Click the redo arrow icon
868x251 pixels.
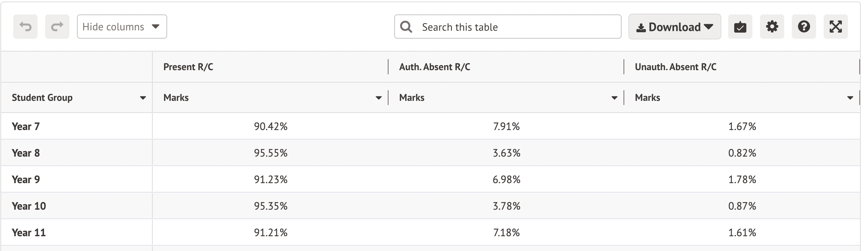pyautogui.click(x=57, y=27)
